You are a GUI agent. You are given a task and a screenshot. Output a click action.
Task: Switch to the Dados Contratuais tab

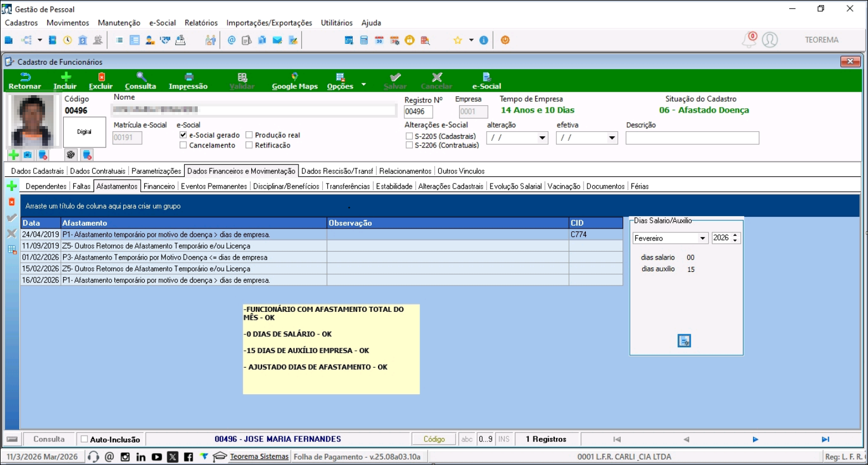click(x=97, y=171)
